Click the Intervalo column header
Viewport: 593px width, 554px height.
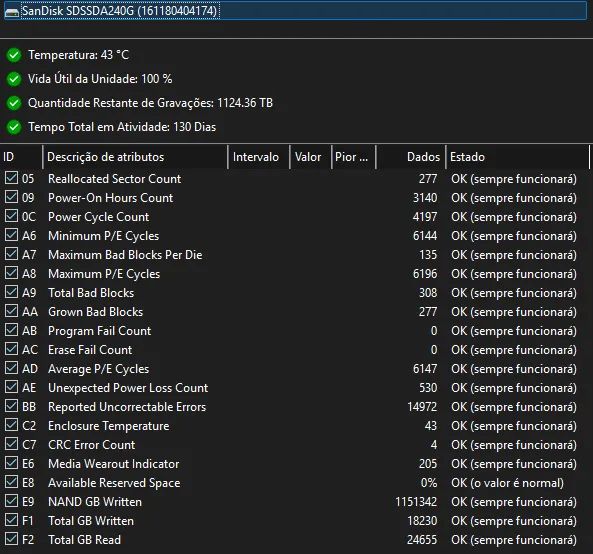click(x=259, y=157)
